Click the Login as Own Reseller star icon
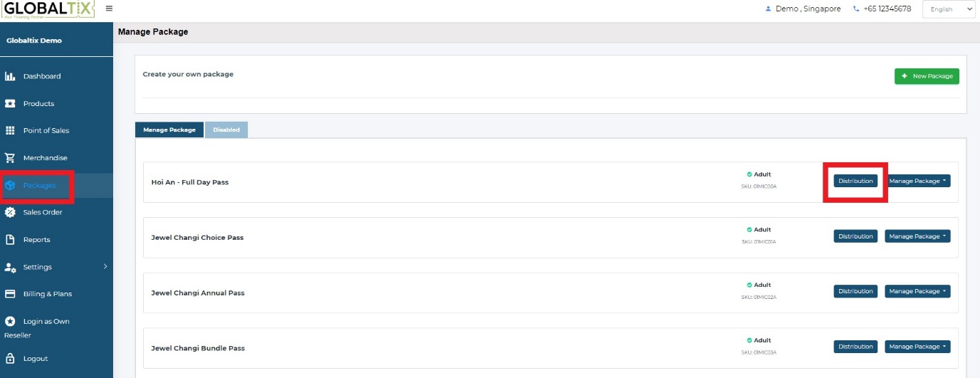 point(10,321)
